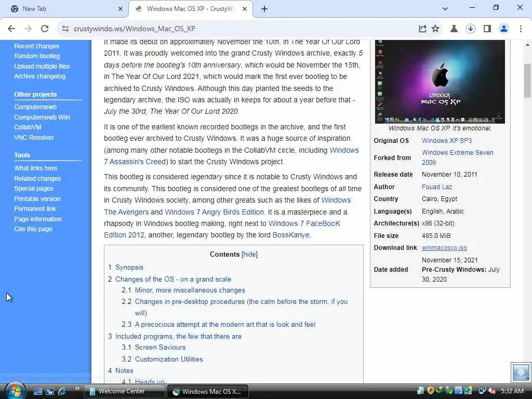Open Windows XP SP3 infobox link

point(446,141)
